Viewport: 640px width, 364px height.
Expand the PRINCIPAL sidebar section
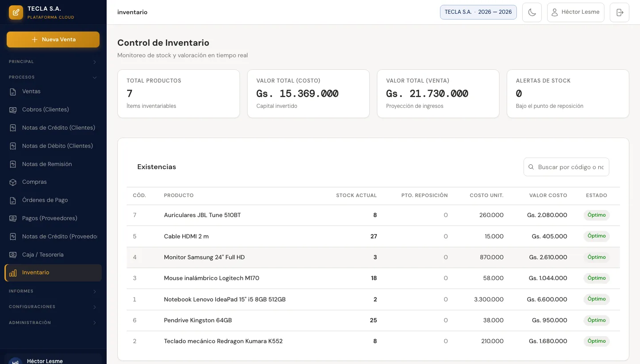coord(53,62)
